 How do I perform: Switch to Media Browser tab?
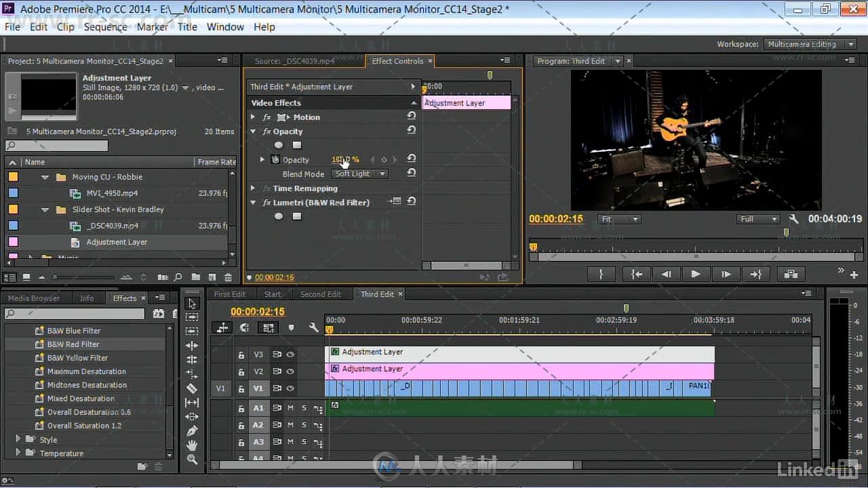34,298
